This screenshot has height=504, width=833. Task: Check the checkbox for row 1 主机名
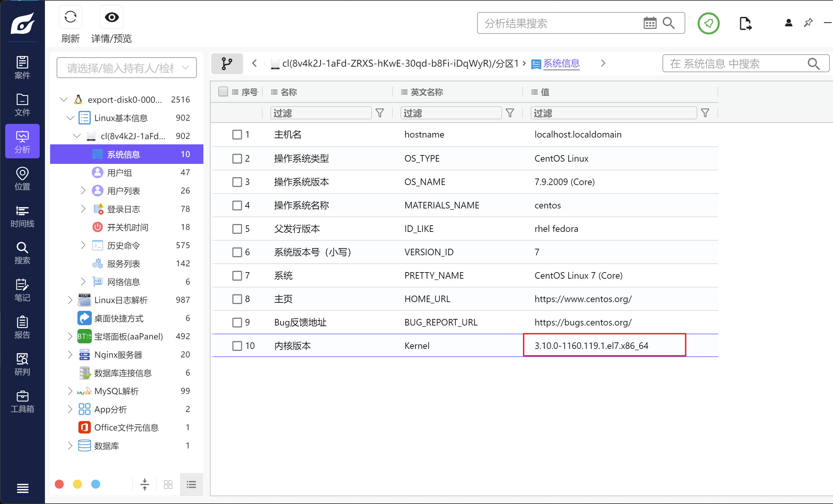tap(237, 134)
